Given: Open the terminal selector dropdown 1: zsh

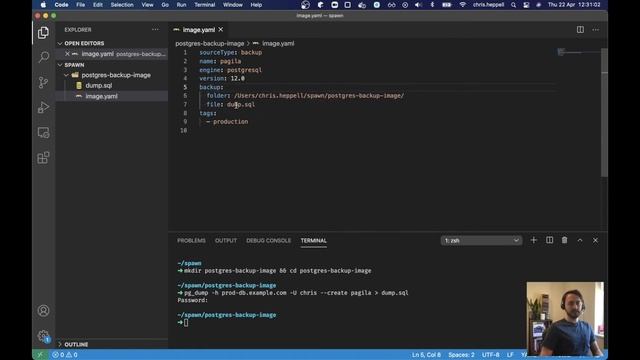Looking at the screenshot, I should click(481, 240).
